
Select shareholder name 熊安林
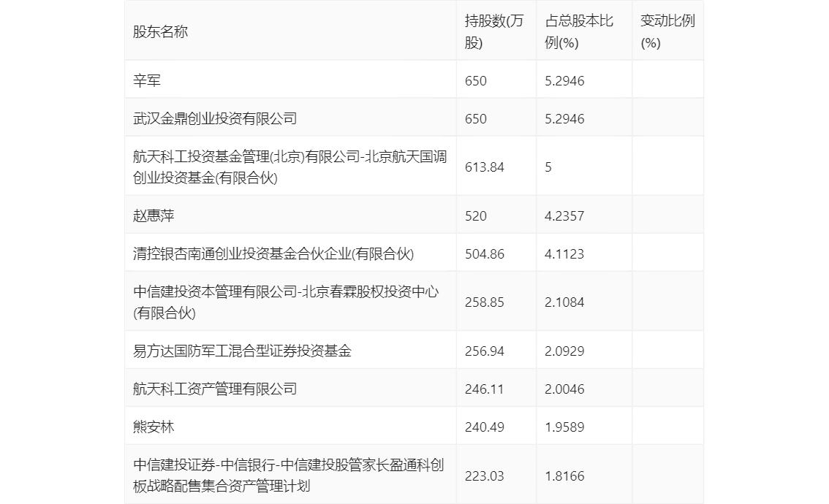coord(154,427)
